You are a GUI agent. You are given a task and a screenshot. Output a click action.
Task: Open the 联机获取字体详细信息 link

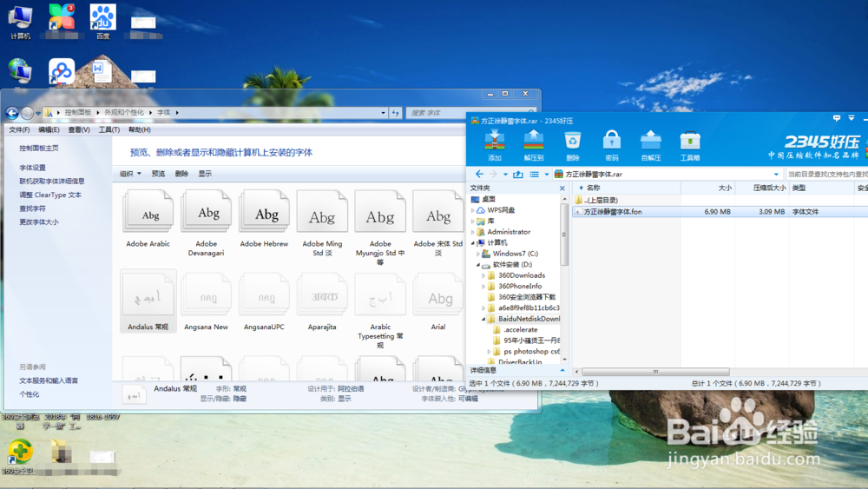tap(52, 181)
